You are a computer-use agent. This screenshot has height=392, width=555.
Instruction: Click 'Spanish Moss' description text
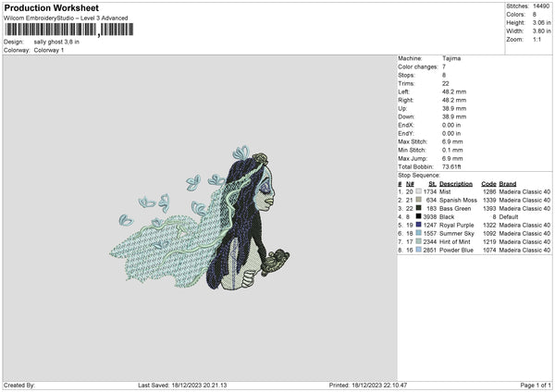[458, 201]
